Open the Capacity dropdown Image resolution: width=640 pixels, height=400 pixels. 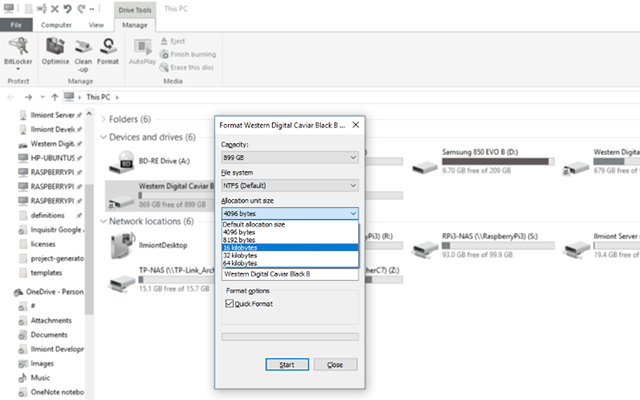click(x=290, y=158)
